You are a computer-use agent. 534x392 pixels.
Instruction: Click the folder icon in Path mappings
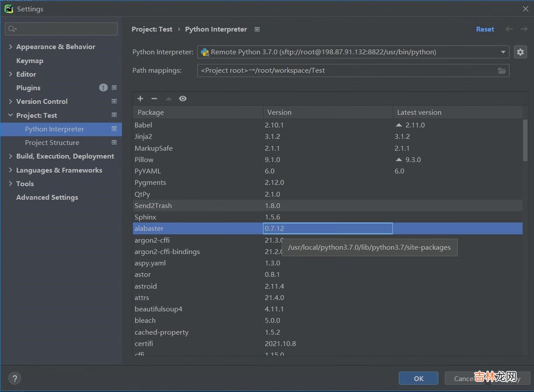pos(502,71)
